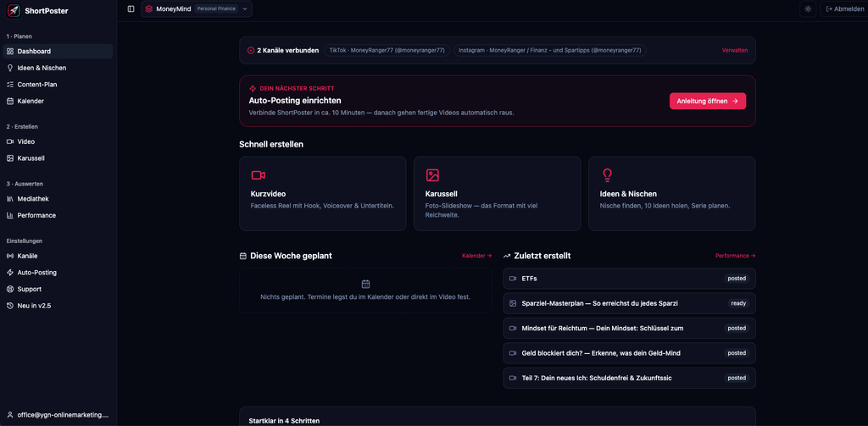868x426 pixels.
Task: Click the lightning icon beside sidebar Auto-Posting
Action: click(10, 273)
